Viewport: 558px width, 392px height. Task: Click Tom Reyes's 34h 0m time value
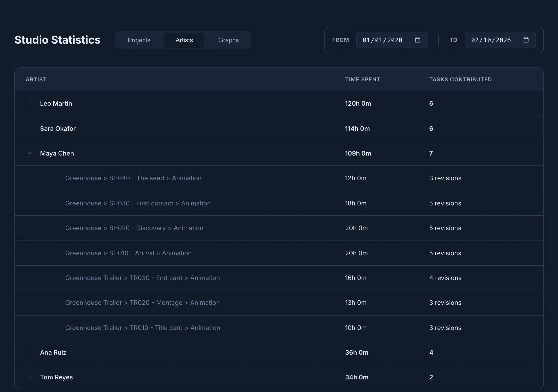(357, 377)
